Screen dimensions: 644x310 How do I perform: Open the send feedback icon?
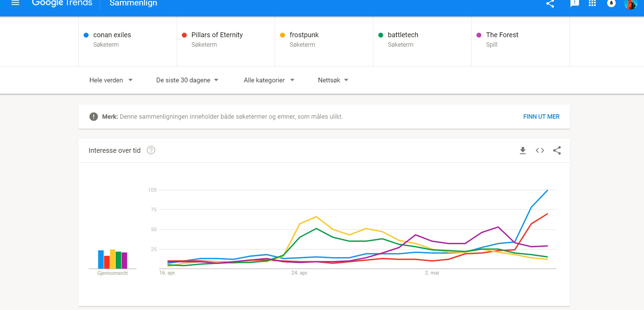tap(575, 3)
